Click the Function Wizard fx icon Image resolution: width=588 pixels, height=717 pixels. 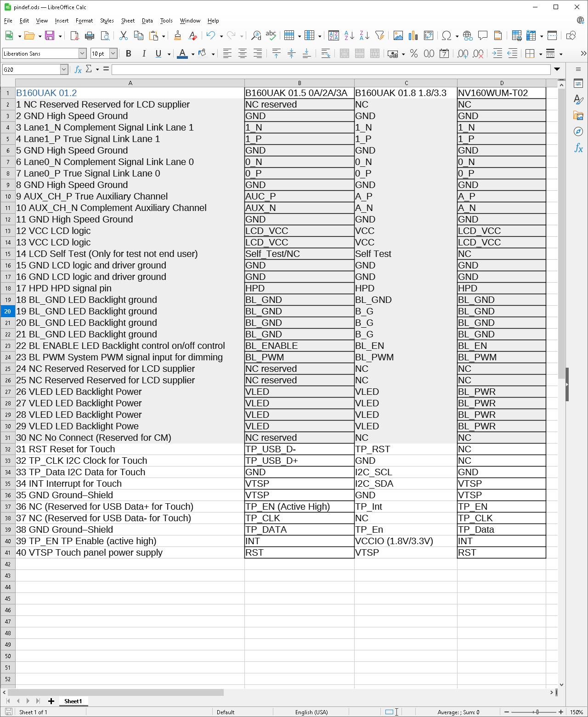click(78, 69)
